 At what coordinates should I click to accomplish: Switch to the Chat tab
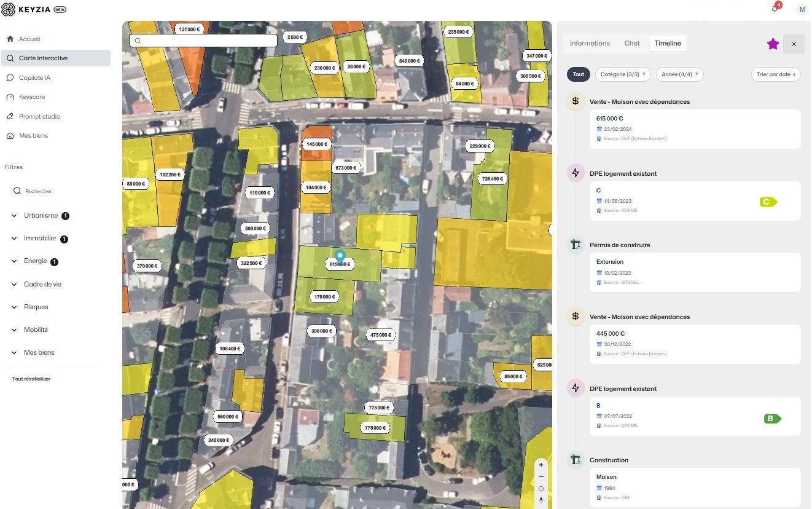point(632,43)
